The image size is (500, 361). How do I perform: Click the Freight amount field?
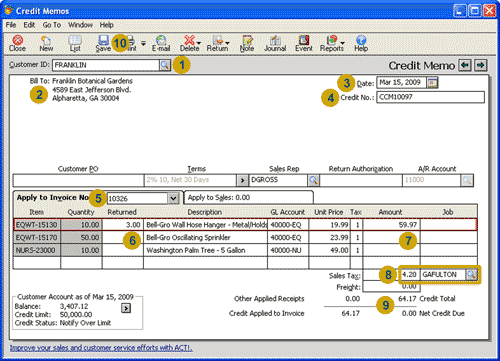click(x=391, y=287)
